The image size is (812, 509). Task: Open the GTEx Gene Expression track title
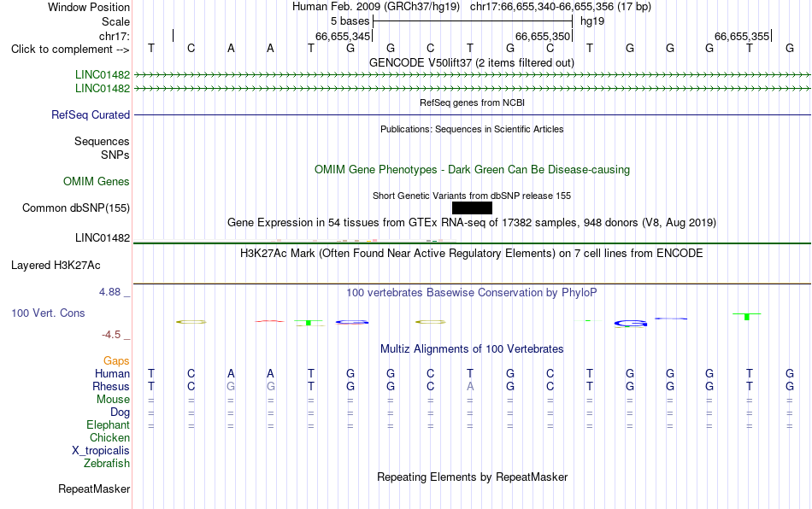472,222
